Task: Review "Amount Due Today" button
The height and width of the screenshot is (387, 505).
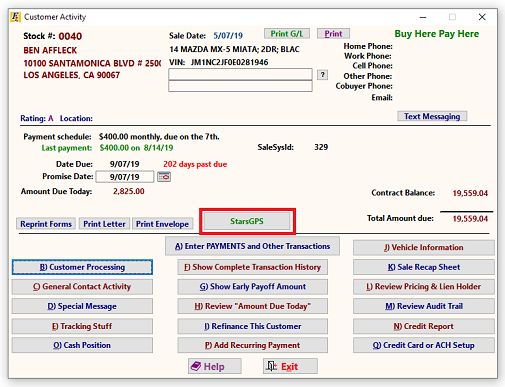Action: pos(252,306)
